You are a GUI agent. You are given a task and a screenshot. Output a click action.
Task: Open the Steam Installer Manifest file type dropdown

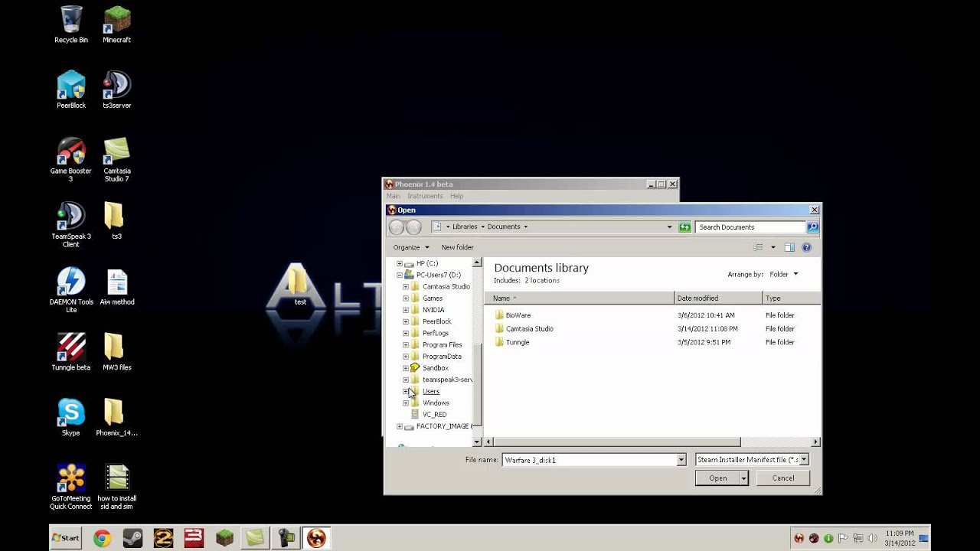[803, 460]
